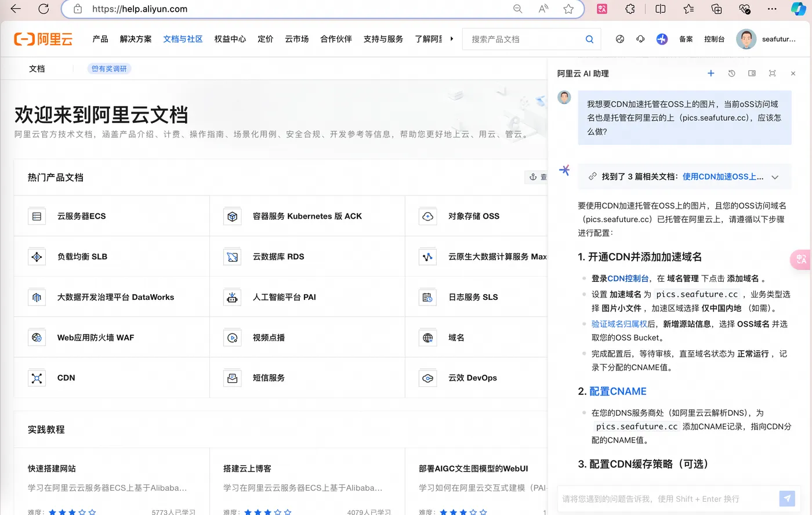Open 容器服务 Kubernetes 版 ACK docs
This screenshot has height=515, width=812.
[x=307, y=216]
